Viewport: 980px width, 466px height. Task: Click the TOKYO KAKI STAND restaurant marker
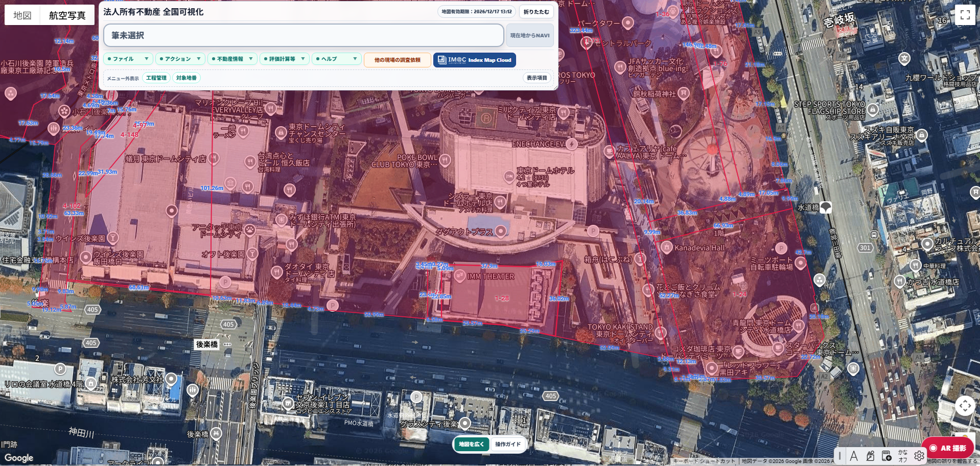(x=660, y=333)
